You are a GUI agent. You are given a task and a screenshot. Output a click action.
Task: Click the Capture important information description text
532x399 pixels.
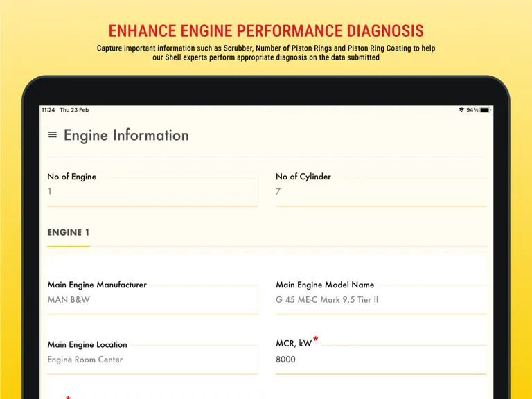(x=266, y=53)
